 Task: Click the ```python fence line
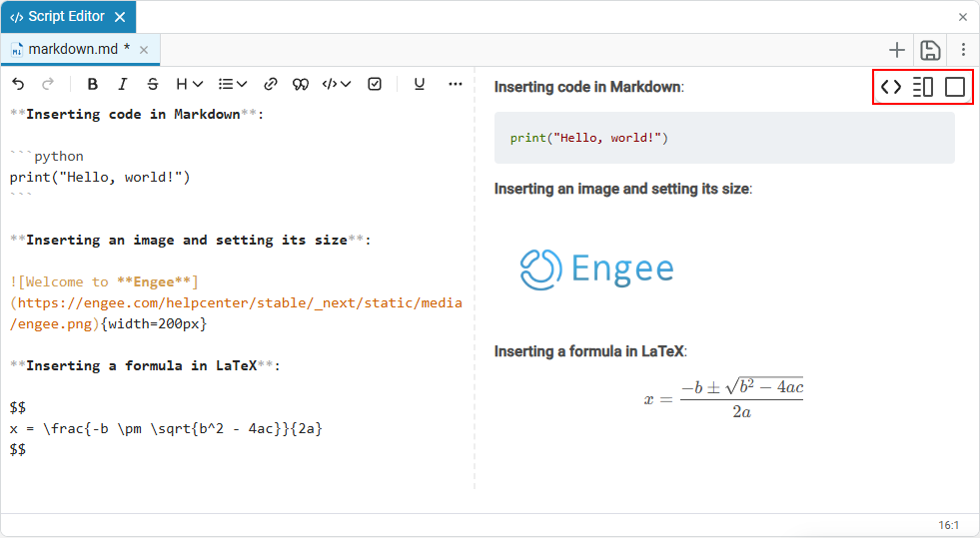pyautogui.click(x=47, y=156)
